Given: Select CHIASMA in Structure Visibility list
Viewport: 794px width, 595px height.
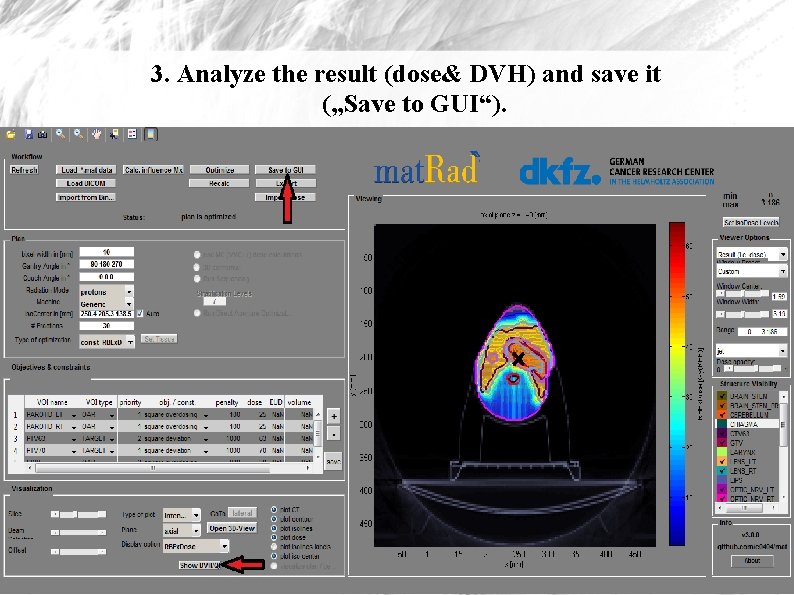Looking at the screenshot, I should [x=749, y=424].
